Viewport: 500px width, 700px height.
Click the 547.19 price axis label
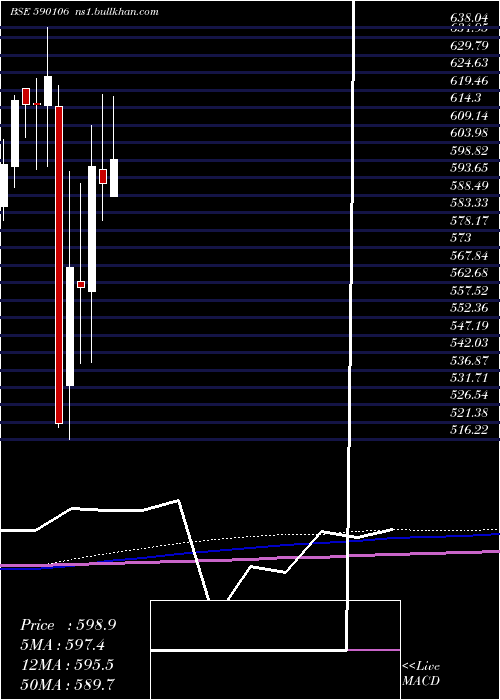coord(469,325)
